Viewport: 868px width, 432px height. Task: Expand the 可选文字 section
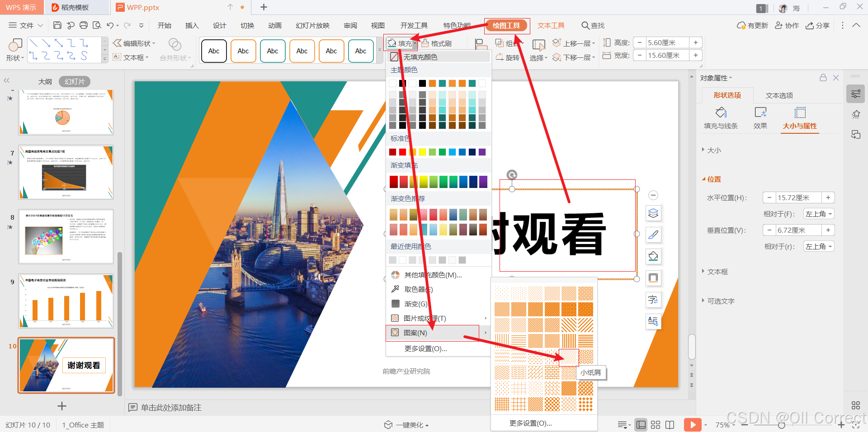coord(718,301)
